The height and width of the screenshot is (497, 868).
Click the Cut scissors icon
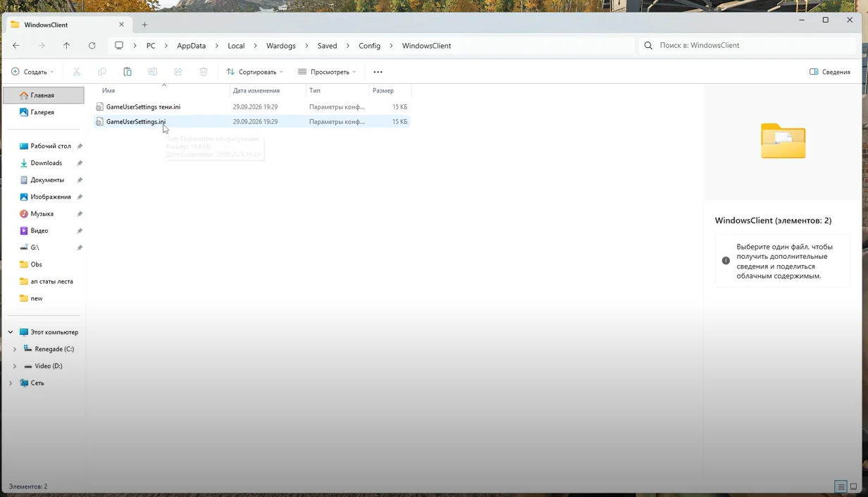click(77, 72)
